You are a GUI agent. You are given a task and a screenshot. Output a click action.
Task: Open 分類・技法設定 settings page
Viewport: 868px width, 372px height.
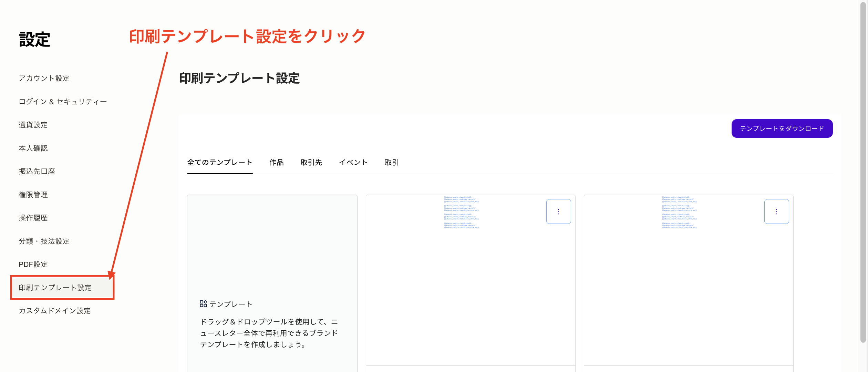point(44,241)
